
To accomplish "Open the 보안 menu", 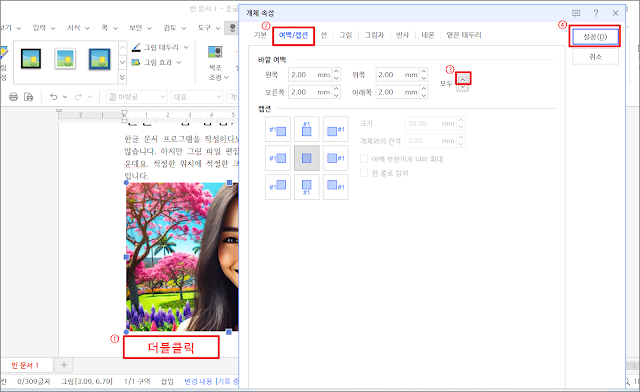I will coord(140,28).
